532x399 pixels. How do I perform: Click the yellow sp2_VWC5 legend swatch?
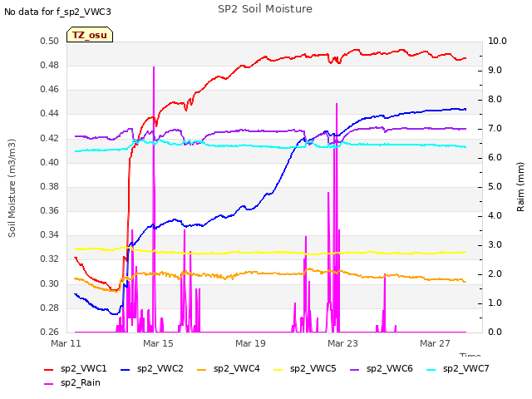pos(278,369)
